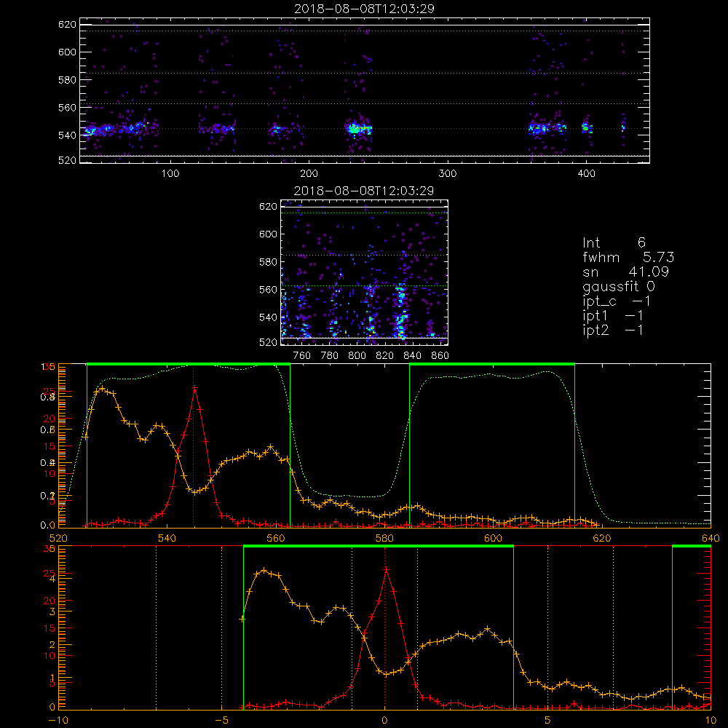Image resolution: width=728 pixels, height=728 pixels.
Task: Click the top spectrogram title 2018-08-08T12:03:29
Action: 364,9
